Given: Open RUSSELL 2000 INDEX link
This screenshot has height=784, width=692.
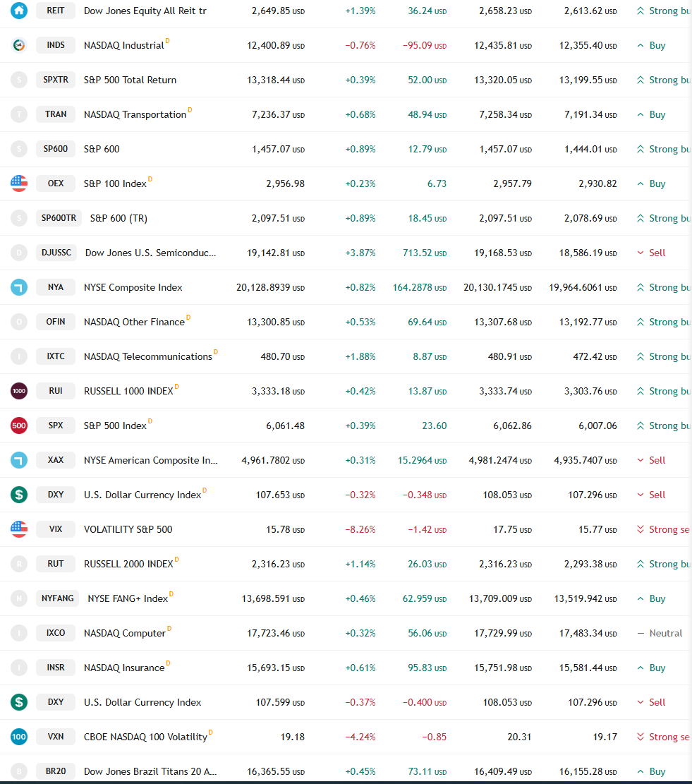Looking at the screenshot, I should coord(128,564).
